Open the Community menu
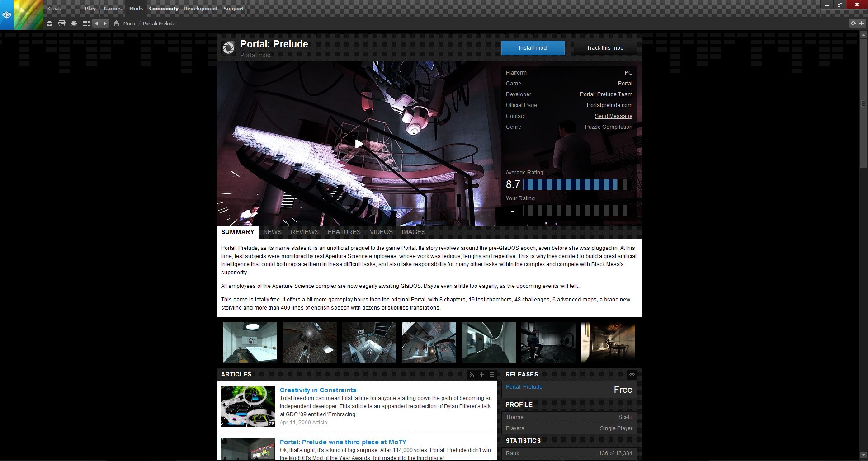 pyautogui.click(x=164, y=9)
